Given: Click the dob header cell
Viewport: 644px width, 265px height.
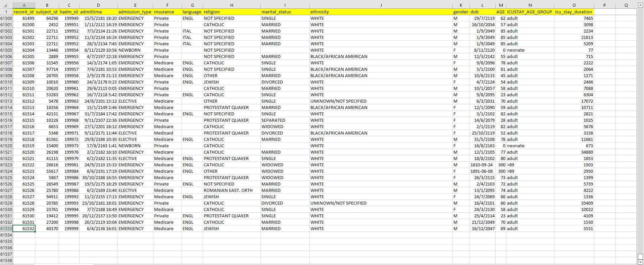Looking at the screenshot, I should pyautogui.click(x=483, y=12).
